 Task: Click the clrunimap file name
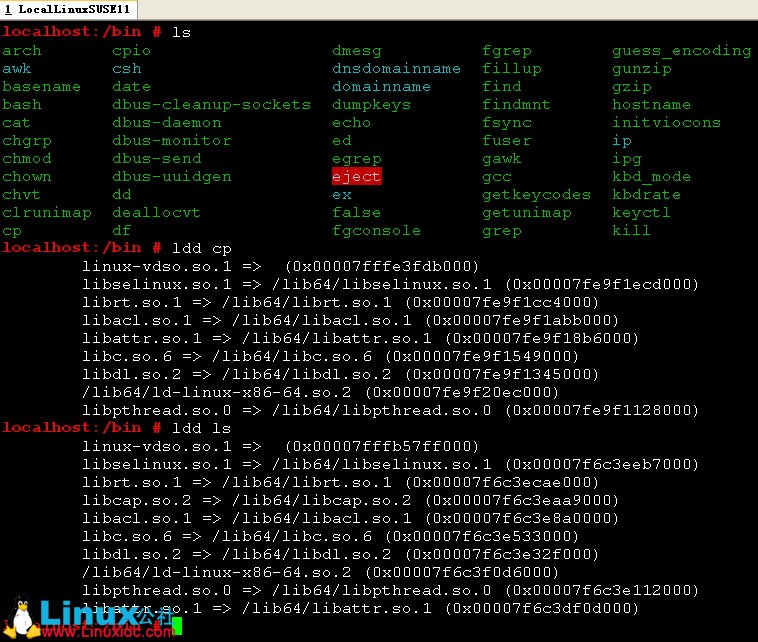[46, 213]
